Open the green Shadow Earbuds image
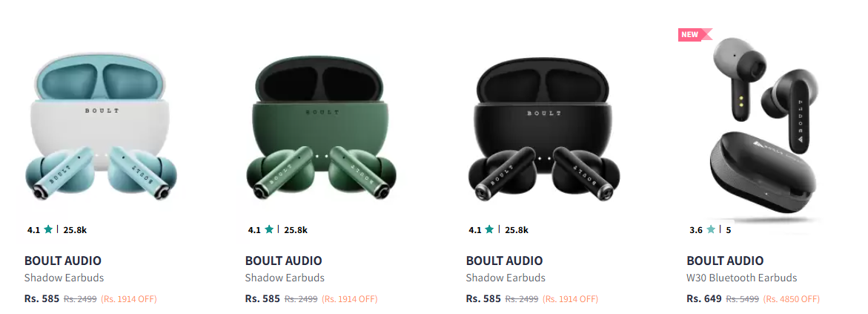 pyautogui.click(x=322, y=128)
